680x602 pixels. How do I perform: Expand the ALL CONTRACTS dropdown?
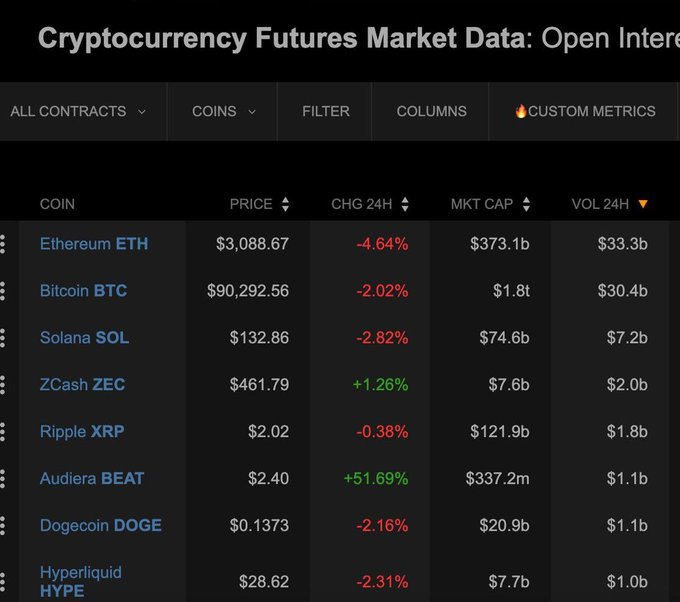click(x=78, y=111)
